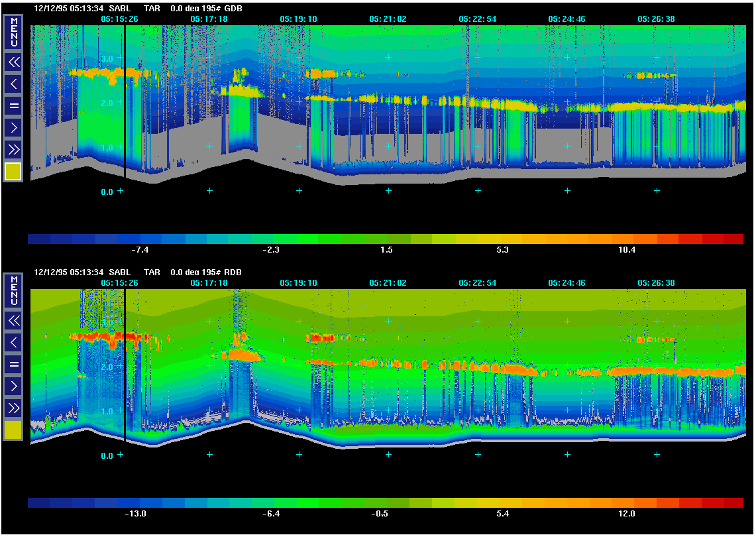Click the 05:21:02 time label in the top plot

coord(388,19)
